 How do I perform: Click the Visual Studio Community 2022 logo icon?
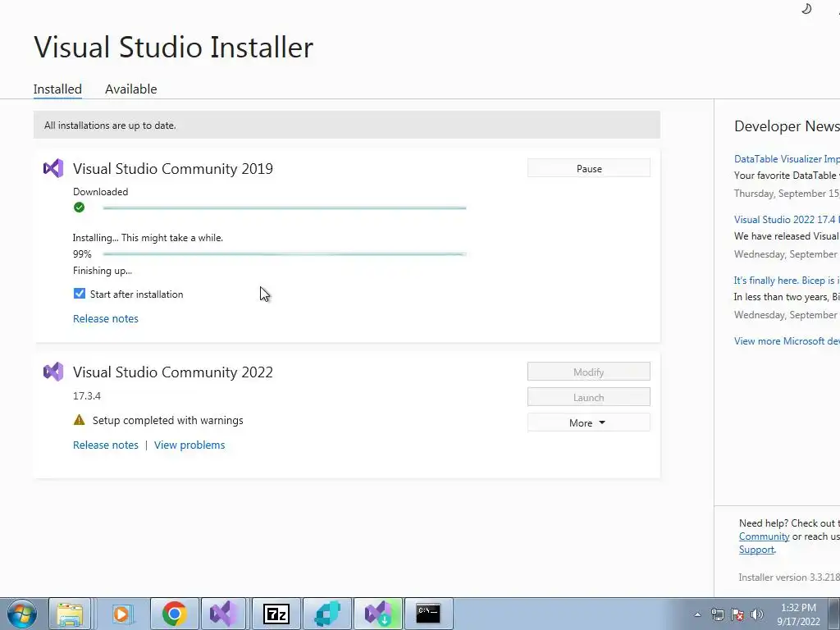pyautogui.click(x=53, y=372)
